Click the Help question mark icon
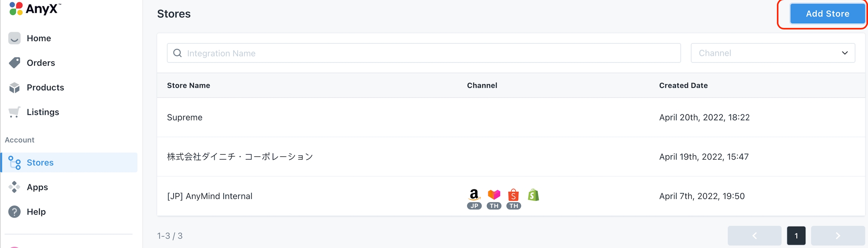Screen dimensions: 868x248 [x=14, y=212]
